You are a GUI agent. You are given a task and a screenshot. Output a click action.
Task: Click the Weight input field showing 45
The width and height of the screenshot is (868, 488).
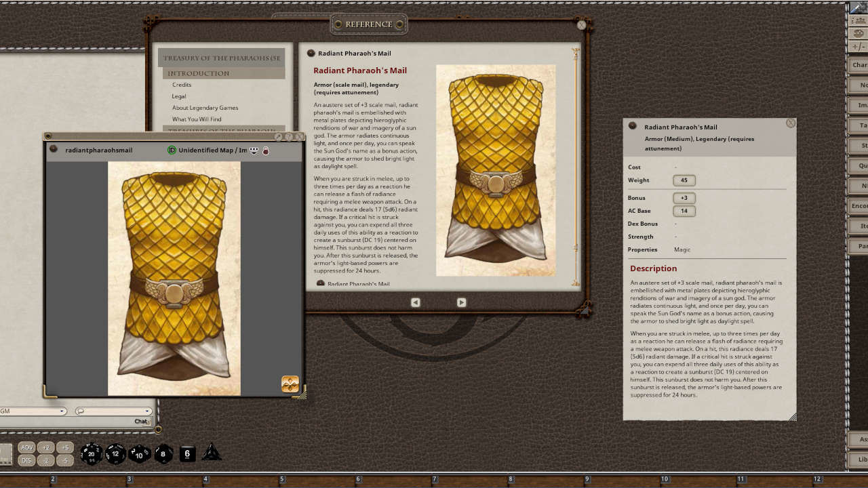tap(684, 180)
